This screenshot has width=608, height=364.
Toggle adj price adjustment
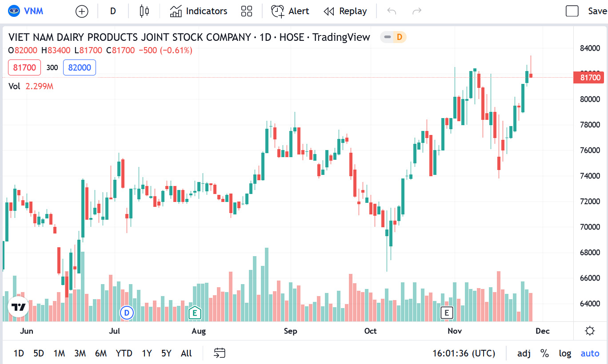524,353
